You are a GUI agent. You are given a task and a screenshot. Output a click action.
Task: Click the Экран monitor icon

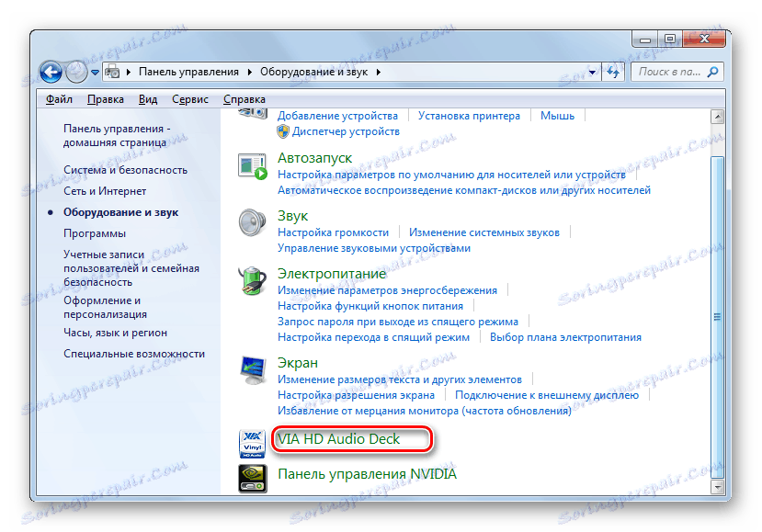click(x=253, y=370)
